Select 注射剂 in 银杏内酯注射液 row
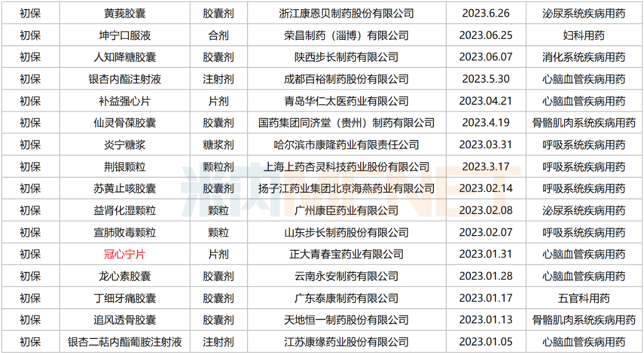Viewport: 644px width, 353px height. coord(218,79)
